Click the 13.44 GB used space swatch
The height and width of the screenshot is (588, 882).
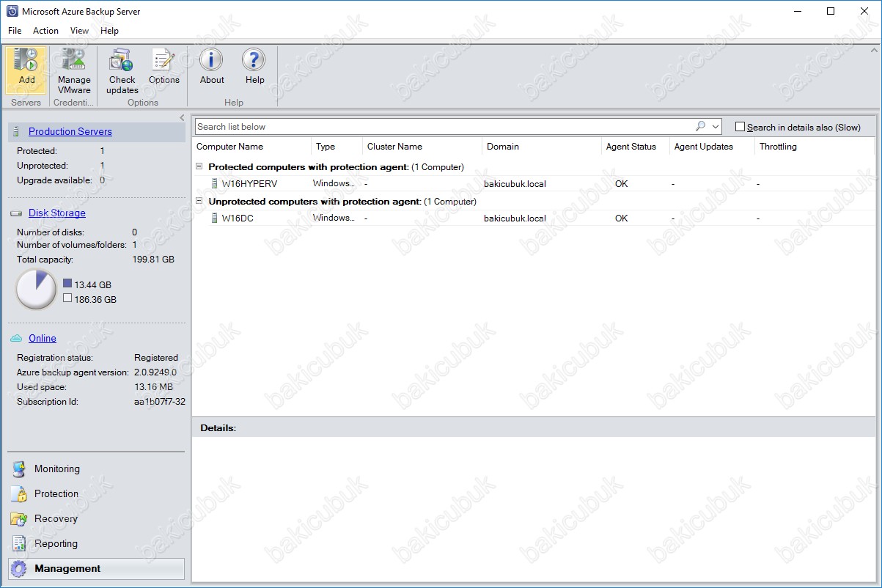pos(67,284)
